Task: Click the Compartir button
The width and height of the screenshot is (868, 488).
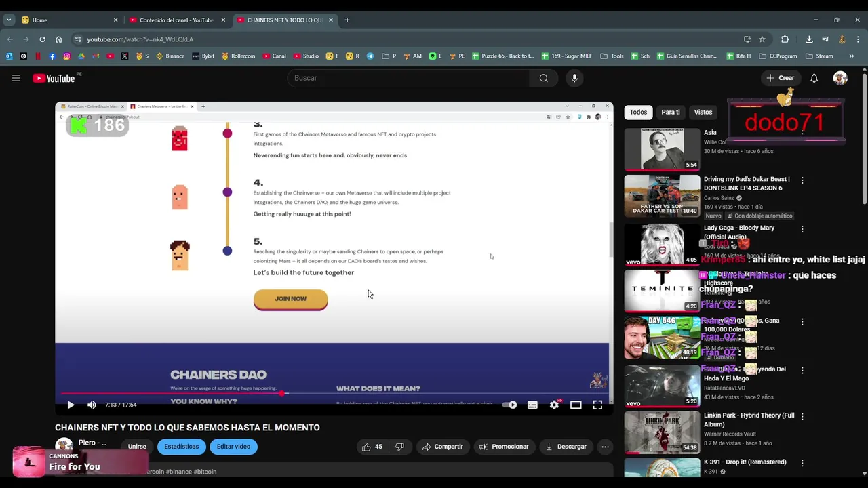Action: coord(442,447)
